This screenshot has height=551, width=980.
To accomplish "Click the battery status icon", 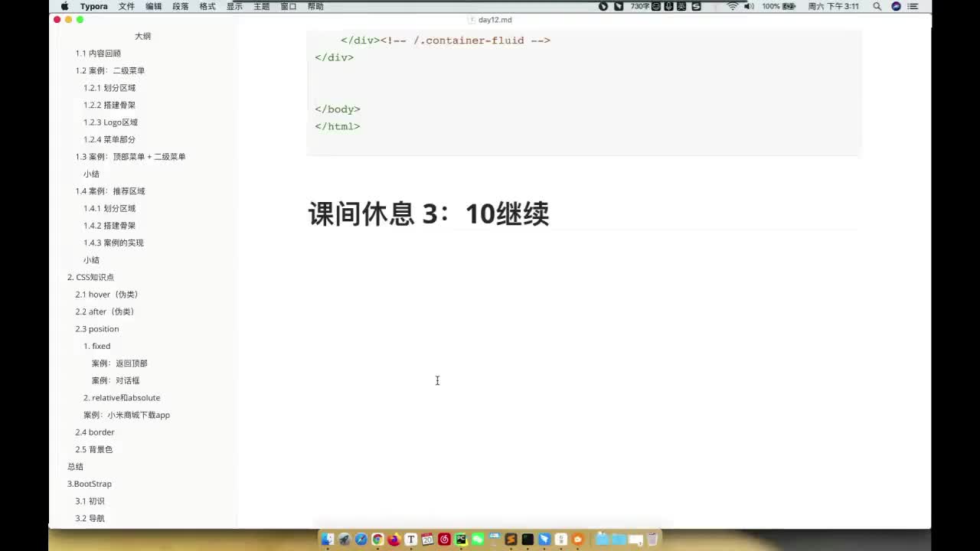I will click(789, 6).
